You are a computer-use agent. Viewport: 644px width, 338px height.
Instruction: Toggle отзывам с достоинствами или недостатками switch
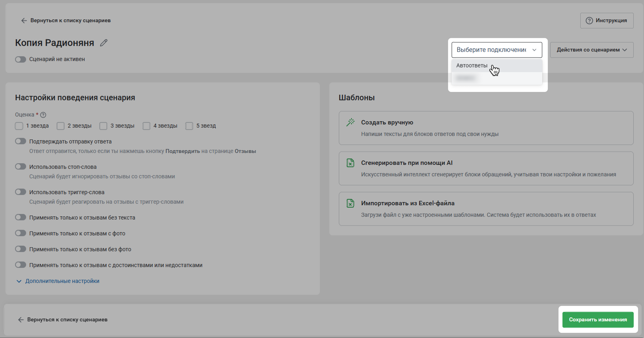click(21, 265)
